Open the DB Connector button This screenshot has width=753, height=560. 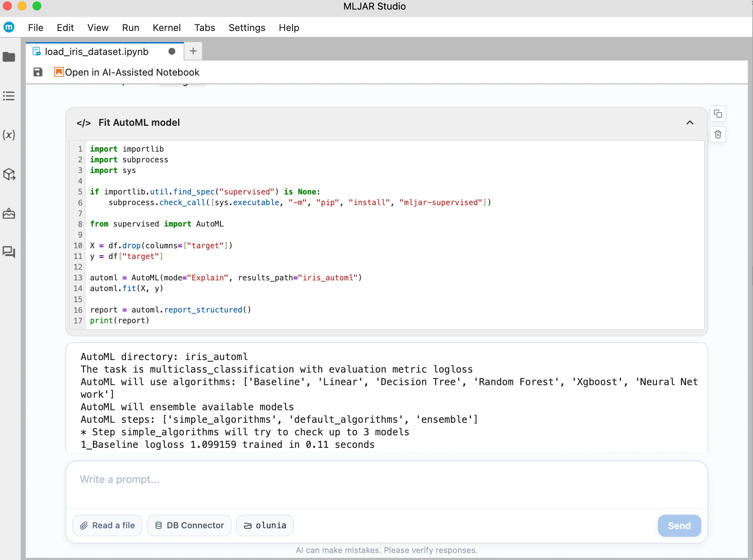189,525
